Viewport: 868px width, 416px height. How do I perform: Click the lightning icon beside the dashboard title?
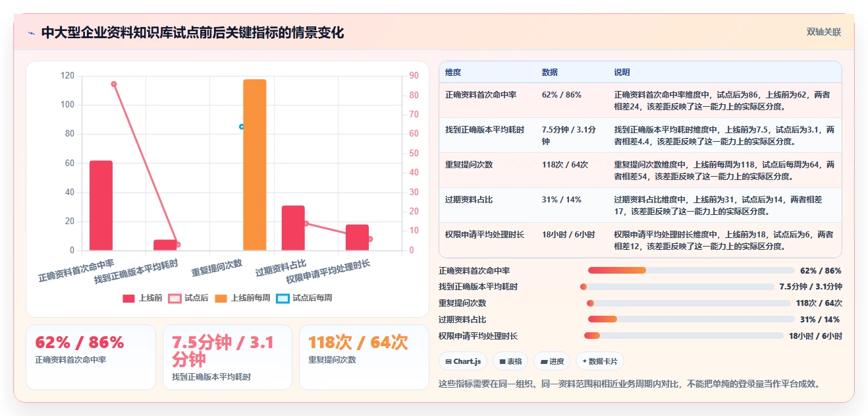pos(31,33)
